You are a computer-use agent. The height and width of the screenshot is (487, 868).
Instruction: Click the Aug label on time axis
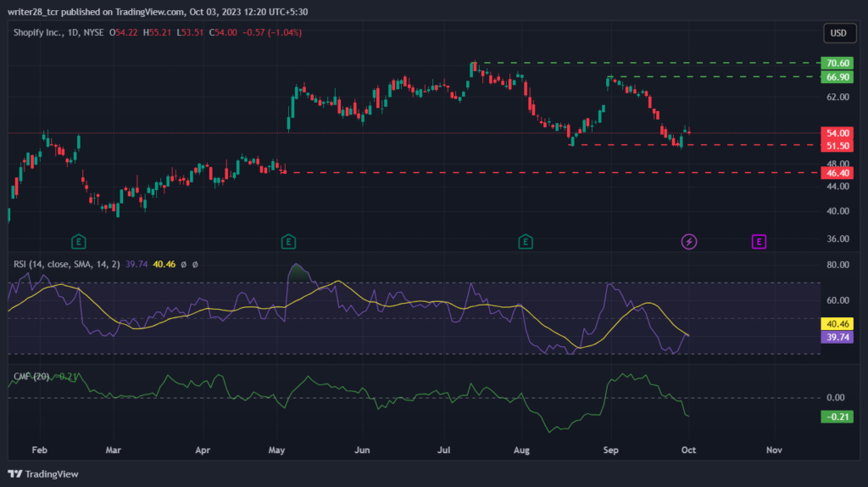[x=521, y=450]
